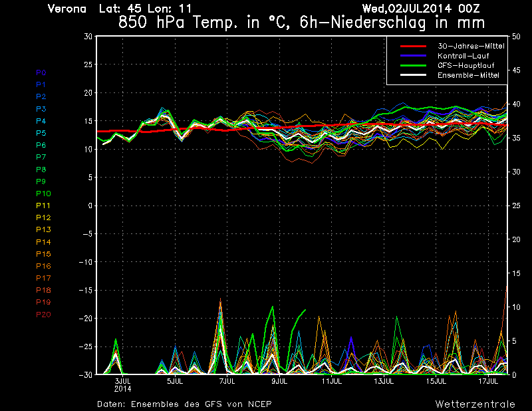Click the GFS-Hauptlauf legend text
Screen dimensions: 532x411
click(x=466, y=65)
